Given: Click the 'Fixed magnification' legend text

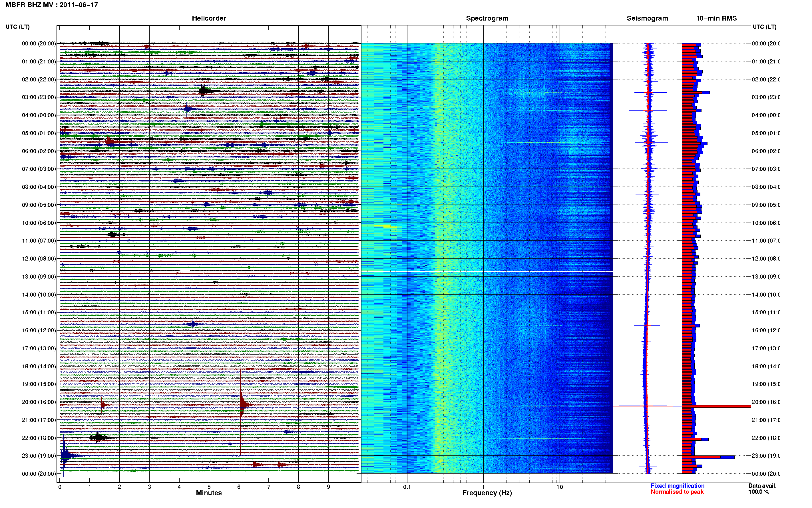Looking at the screenshot, I should click(678, 486).
